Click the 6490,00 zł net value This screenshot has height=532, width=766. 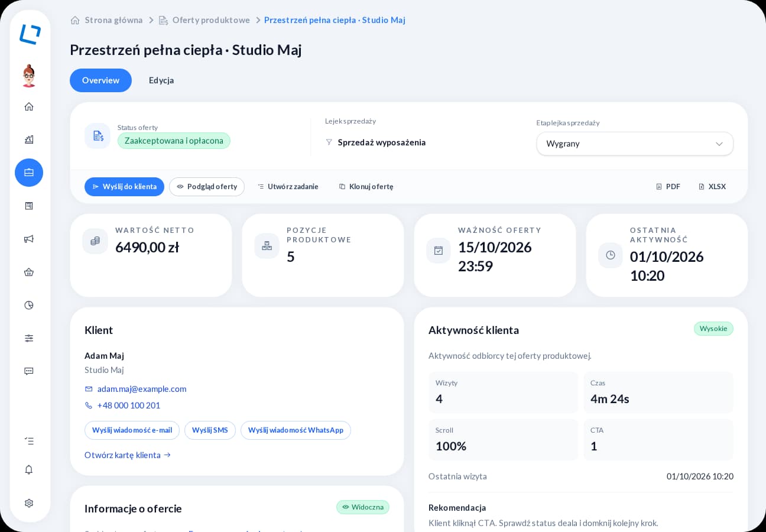(147, 247)
